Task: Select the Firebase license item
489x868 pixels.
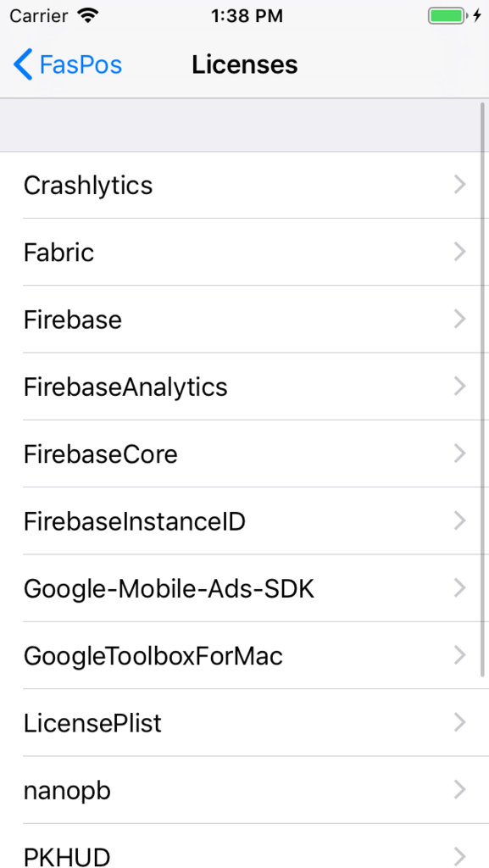Action: click(244, 320)
